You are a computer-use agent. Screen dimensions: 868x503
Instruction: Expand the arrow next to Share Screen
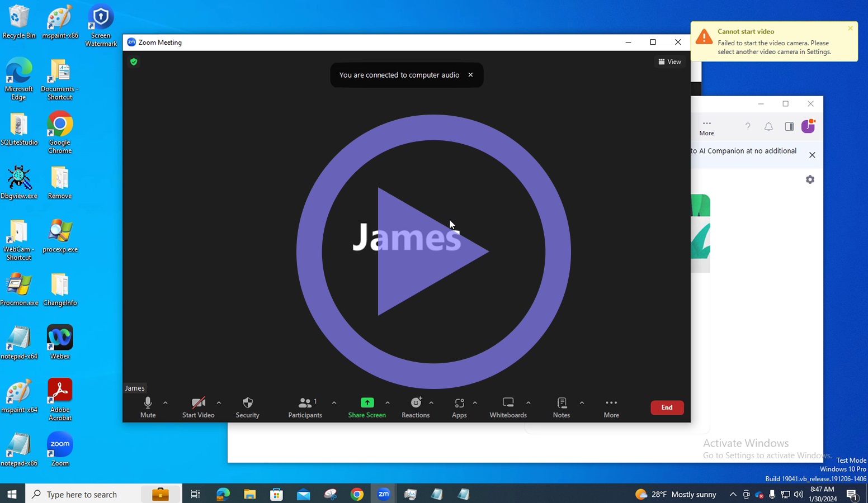pos(388,402)
